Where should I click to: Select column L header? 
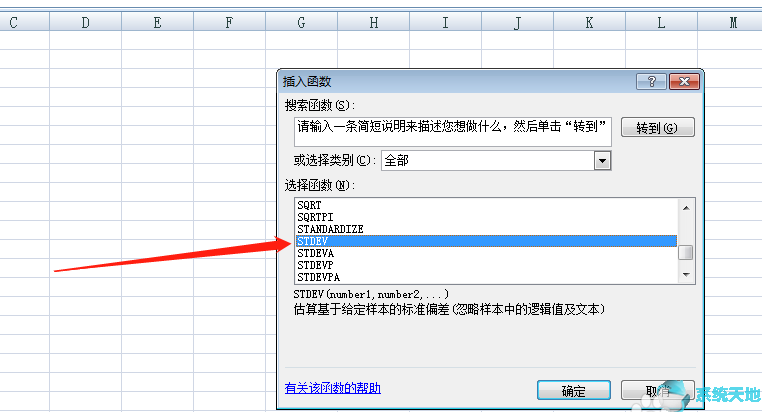pyautogui.click(x=661, y=22)
